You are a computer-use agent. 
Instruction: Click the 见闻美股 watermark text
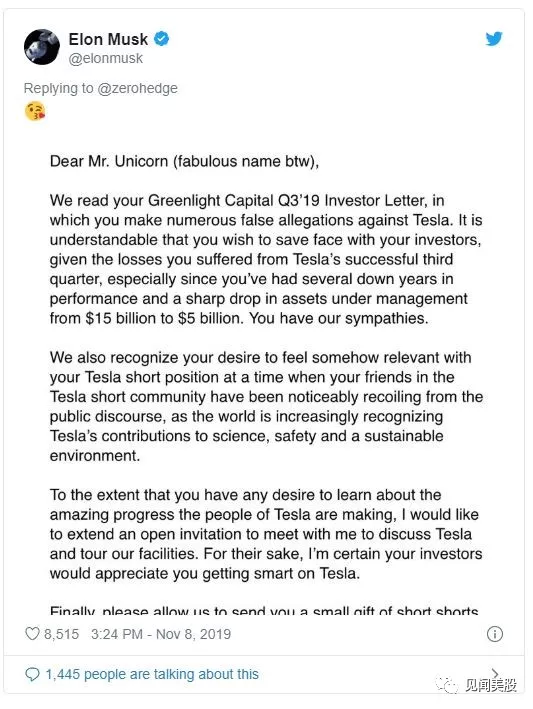[x=491, y=685]
